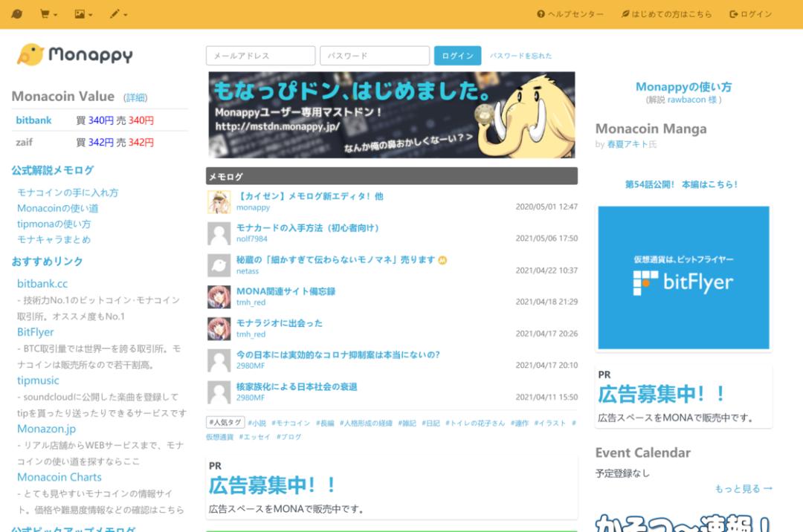Click the Monappy logo
The image size is (803, 532).
coord(75,54)
